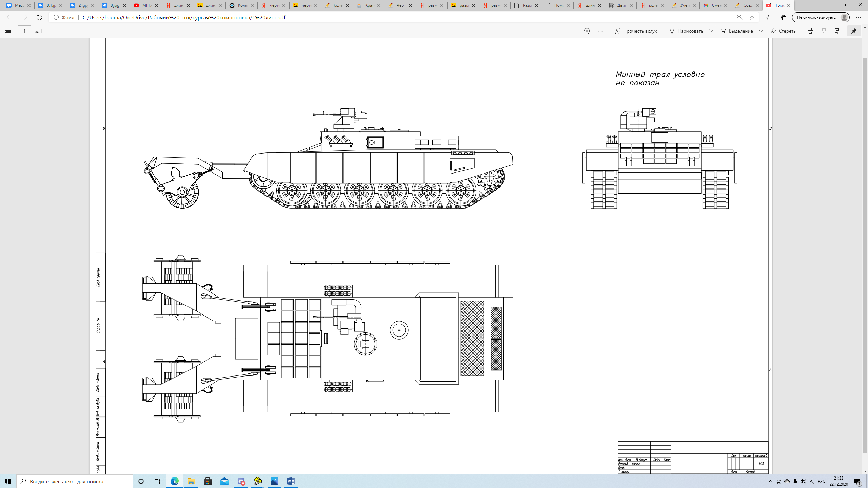Screen dimensions: 868x488
Task: Switch to the 8.jpg tab
Action: click(x=114, y=5)
